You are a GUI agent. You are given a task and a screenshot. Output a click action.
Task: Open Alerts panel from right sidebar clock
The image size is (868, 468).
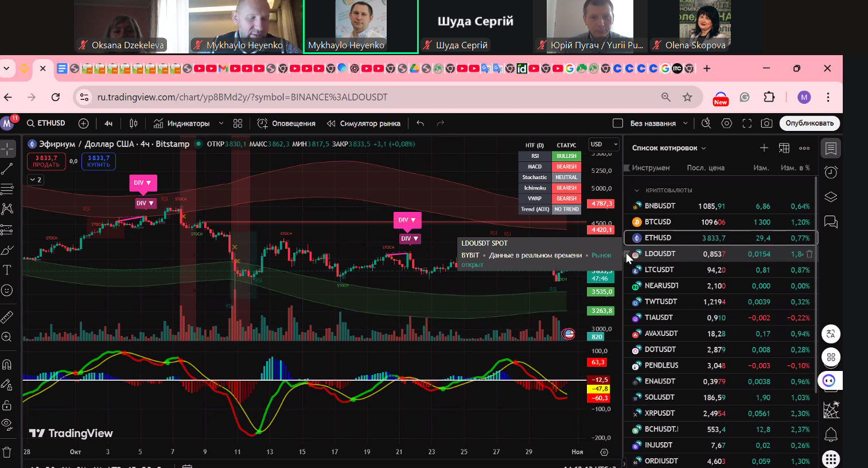830,172
